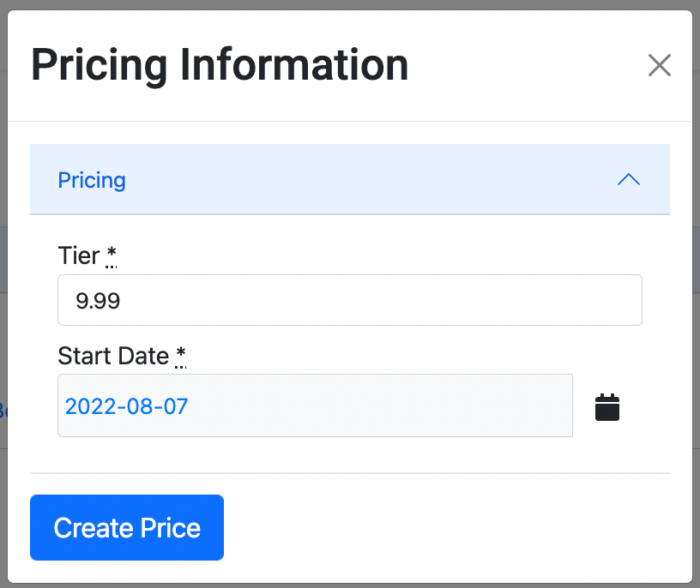Click the Start Date field label

(x=112, y=356)
